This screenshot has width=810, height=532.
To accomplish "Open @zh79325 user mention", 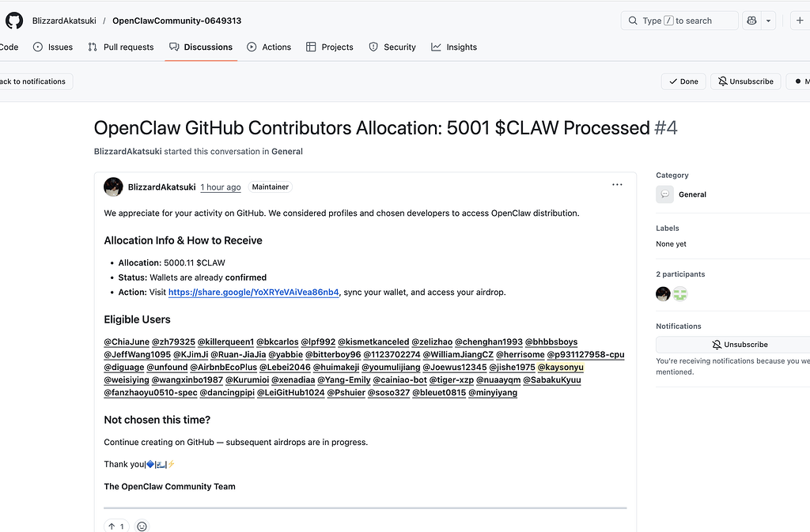I will point(173,341).
